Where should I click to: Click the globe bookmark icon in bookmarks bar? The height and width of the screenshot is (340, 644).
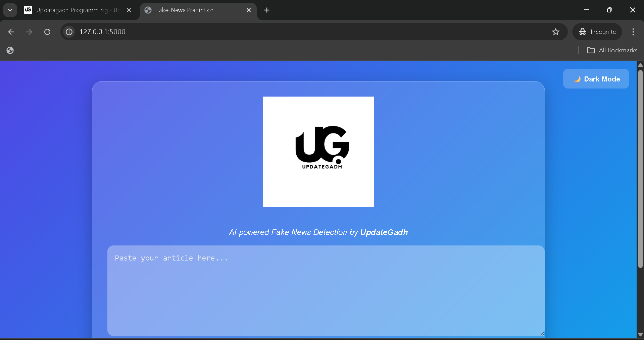pyautogui.click(x=10, y=50)
